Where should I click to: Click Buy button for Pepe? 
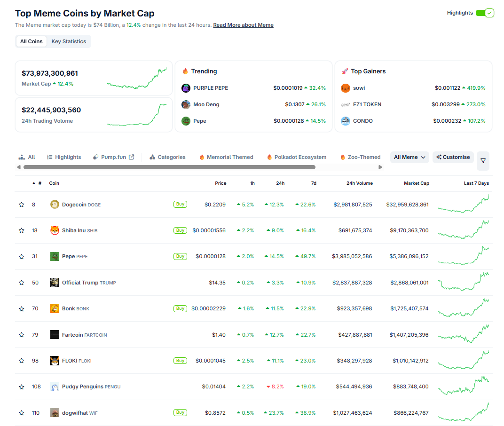coord(181,256)
